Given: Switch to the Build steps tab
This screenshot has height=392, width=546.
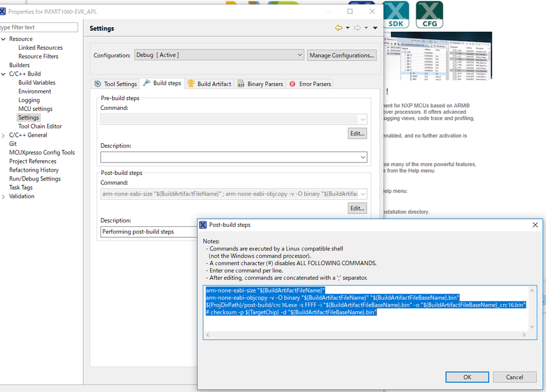Looking at the screenshot, I should 162,83.
